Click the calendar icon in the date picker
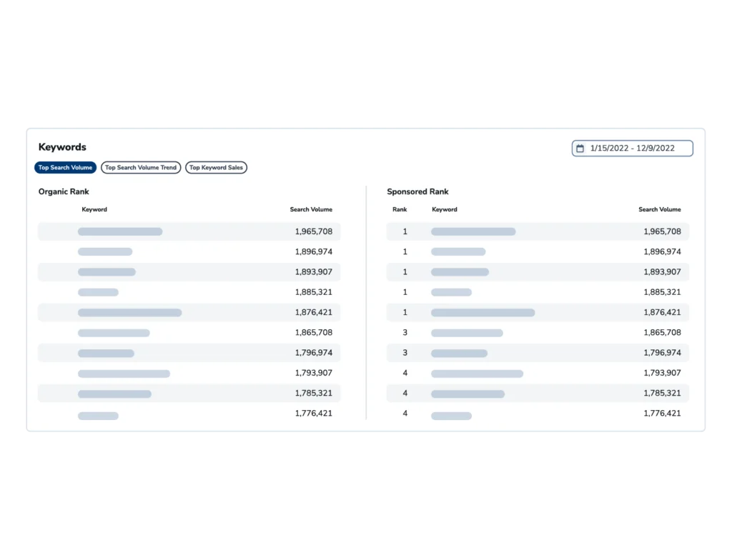The image size is (732, 560). (x=580, y=149)
